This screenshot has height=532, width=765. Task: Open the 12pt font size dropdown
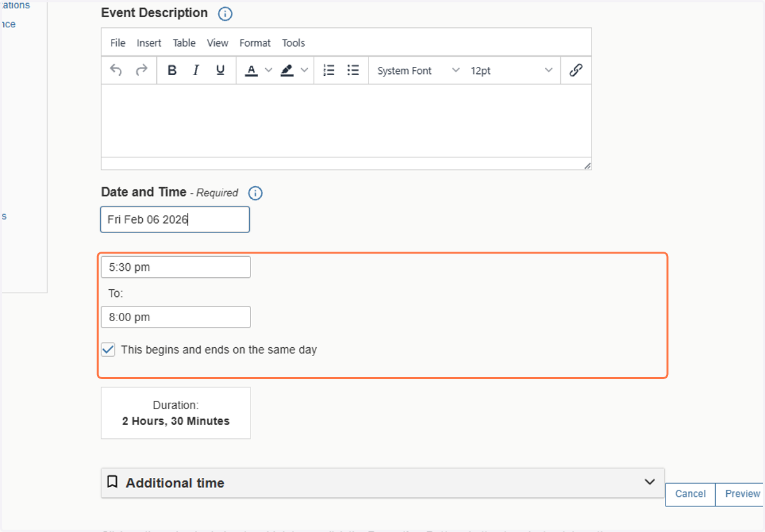point(511,70)
